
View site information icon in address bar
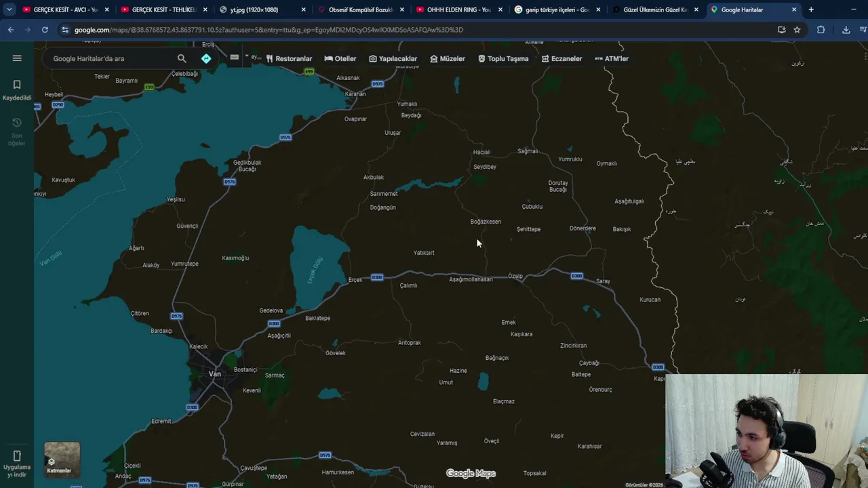coord(65,30)
